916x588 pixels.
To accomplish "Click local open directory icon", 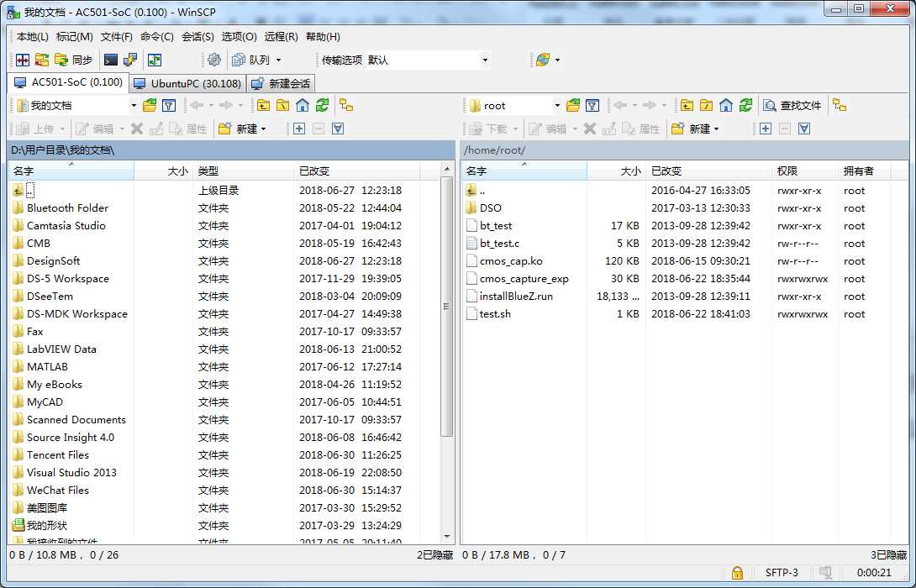I will click(150, 105).
